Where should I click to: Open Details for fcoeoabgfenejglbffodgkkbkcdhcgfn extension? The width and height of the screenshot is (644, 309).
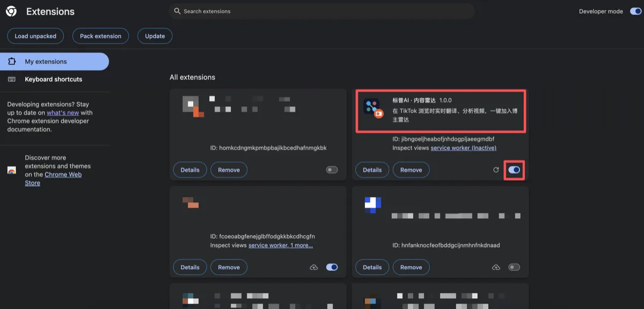coord(190,267)
